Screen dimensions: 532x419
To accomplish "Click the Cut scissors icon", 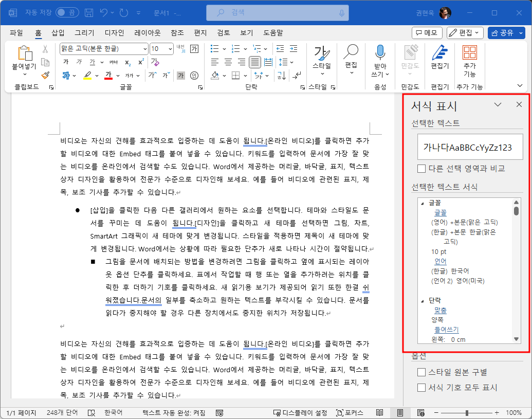I will coord(45,49).
